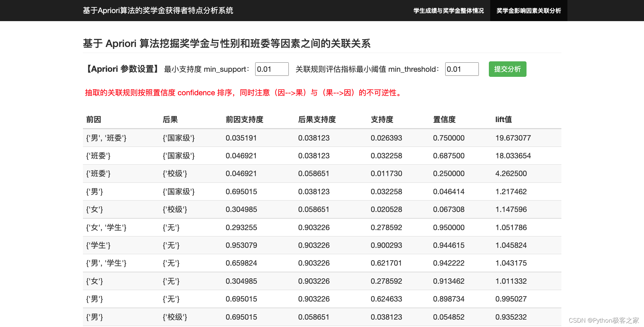
Task: Select antecedent support 0.659824
Action: tap(241, 263)
